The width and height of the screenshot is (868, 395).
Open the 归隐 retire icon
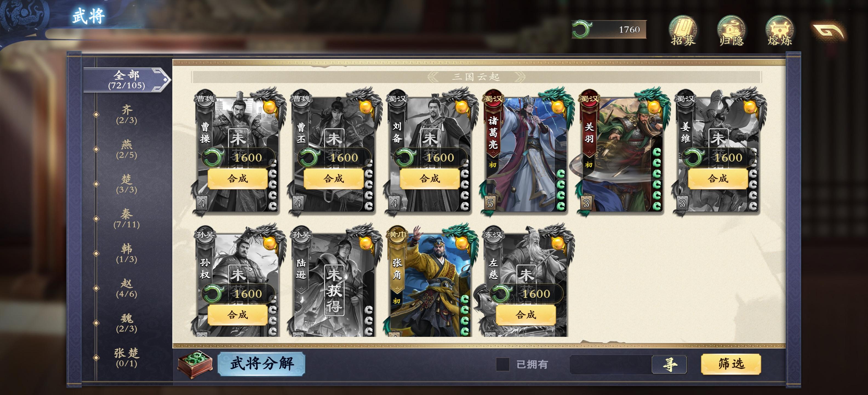731,30
